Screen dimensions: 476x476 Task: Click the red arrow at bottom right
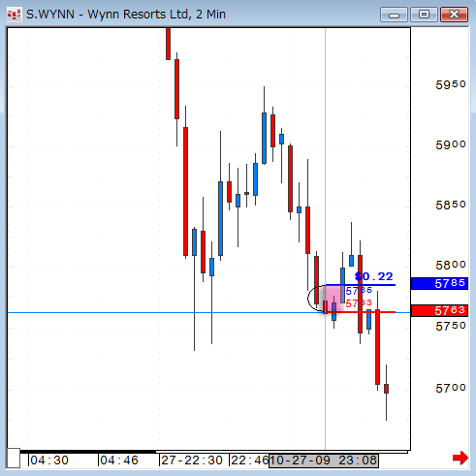(460, 458)
